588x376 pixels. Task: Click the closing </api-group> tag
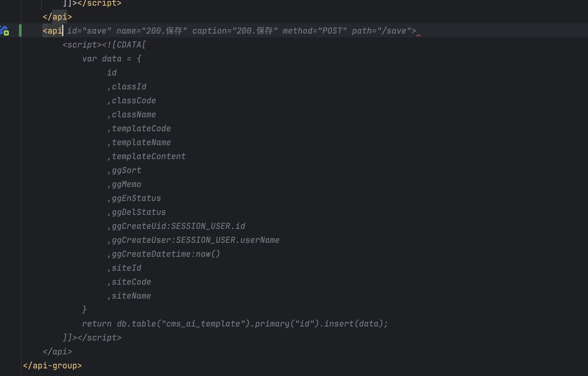pyautogui.click(x=52, y=366)
